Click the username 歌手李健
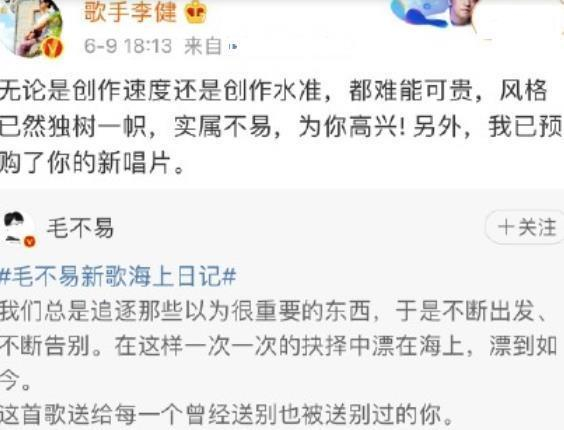564x430 pixels. [131, 11]
